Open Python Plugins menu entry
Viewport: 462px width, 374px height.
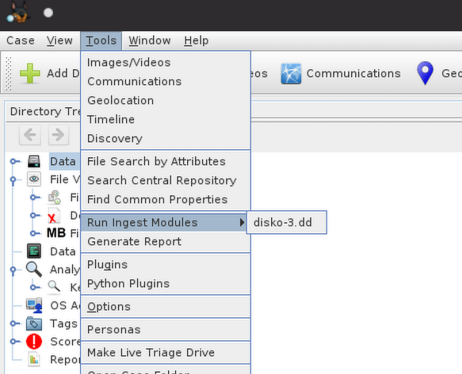click(x=165, y=284)
